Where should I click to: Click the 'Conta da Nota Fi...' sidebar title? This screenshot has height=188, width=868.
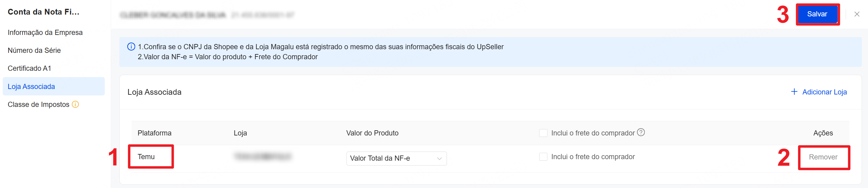click(x=44, y=12)
